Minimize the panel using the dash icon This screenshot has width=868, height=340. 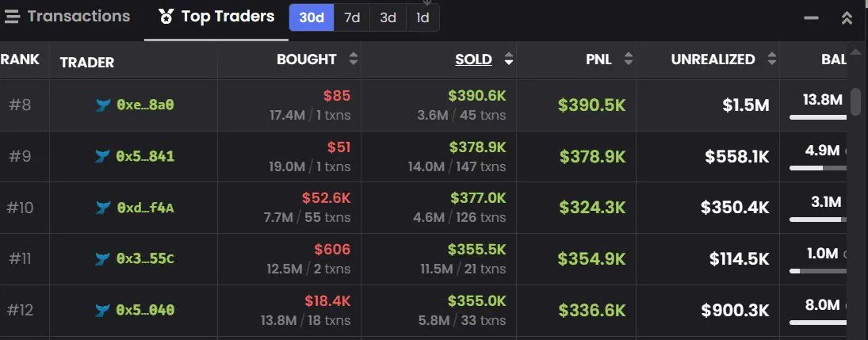[811, 17]
